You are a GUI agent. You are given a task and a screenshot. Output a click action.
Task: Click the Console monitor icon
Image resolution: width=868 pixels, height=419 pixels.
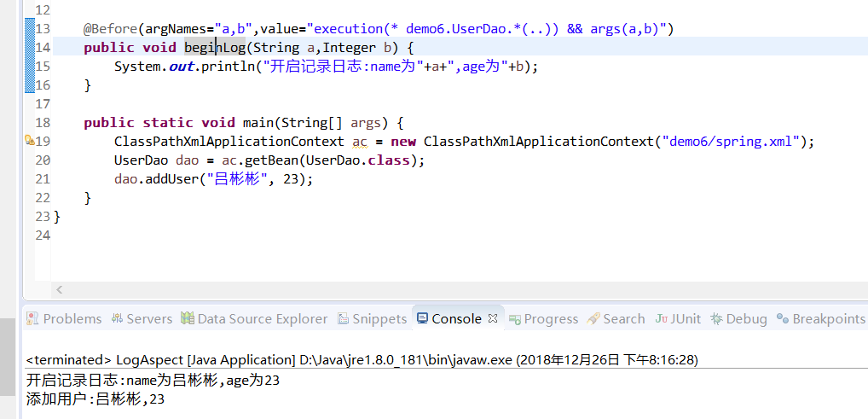[423, 318]
